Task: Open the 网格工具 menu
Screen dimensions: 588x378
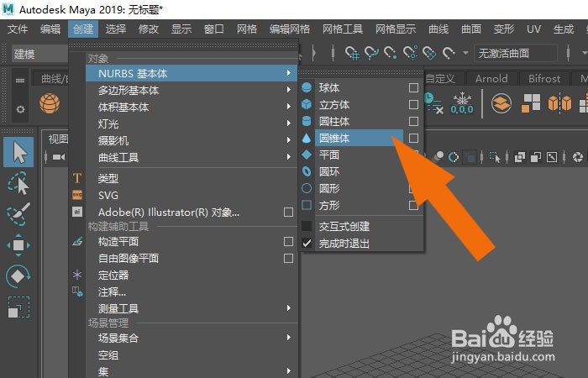Action: click(343, 29)
